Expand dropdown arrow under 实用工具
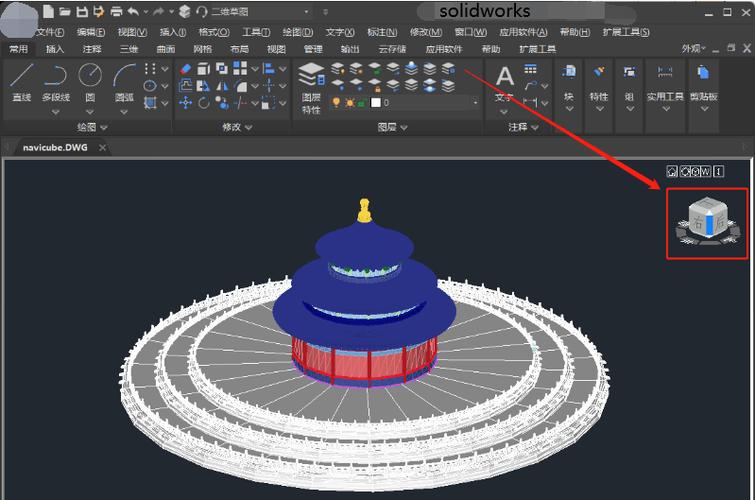755x500 pixels. pos(666,109)
